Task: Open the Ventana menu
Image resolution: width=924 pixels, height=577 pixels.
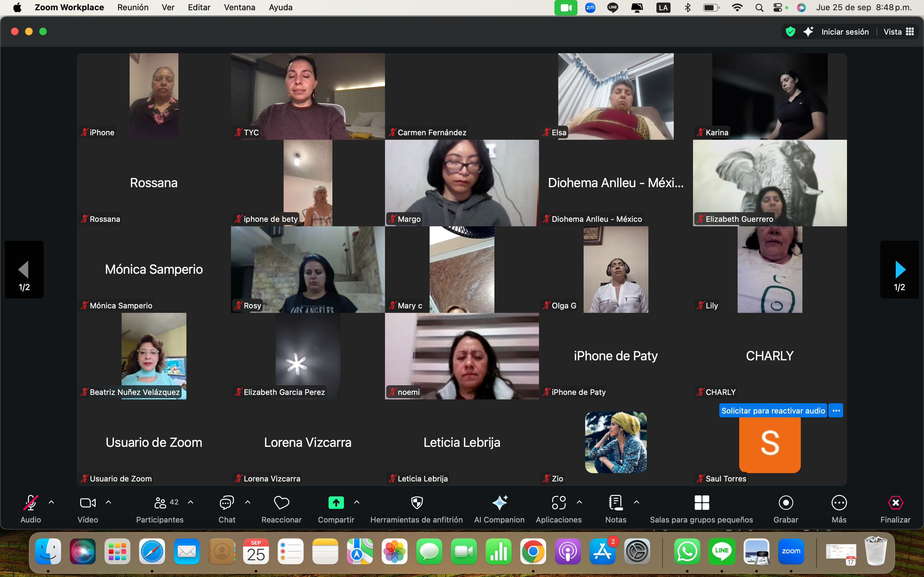Action: point(239,7)
